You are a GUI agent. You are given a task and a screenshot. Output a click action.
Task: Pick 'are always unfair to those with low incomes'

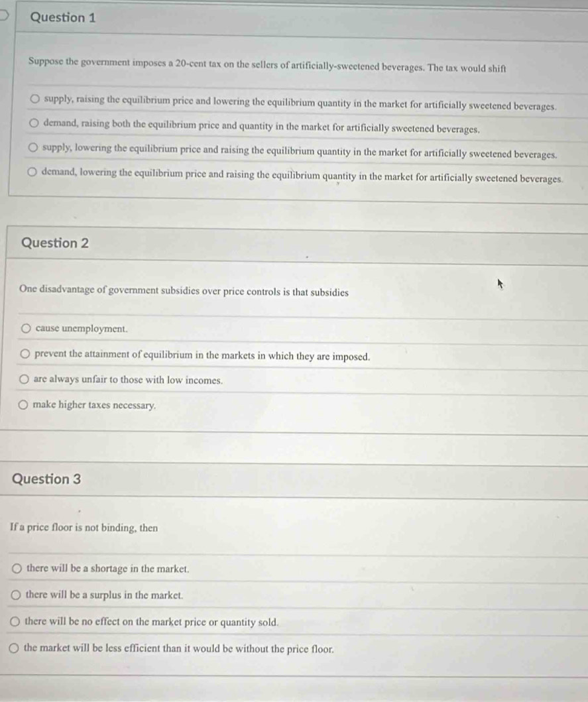tap(24, 380)
